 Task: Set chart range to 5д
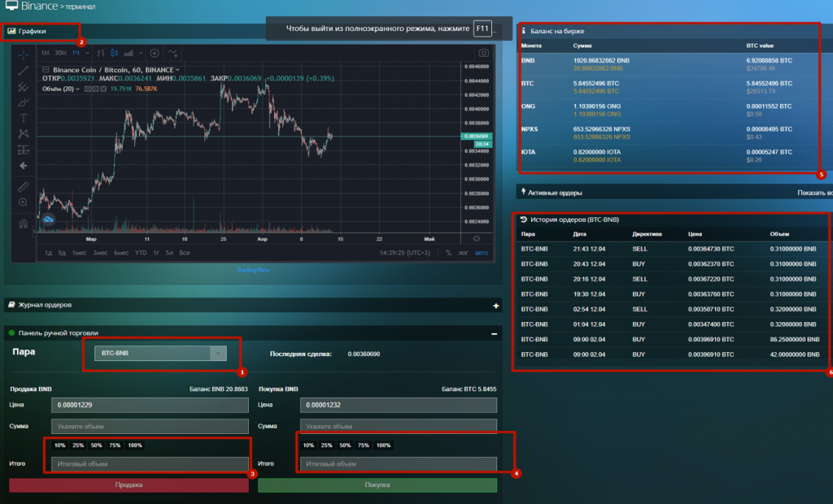click(62, 253)
